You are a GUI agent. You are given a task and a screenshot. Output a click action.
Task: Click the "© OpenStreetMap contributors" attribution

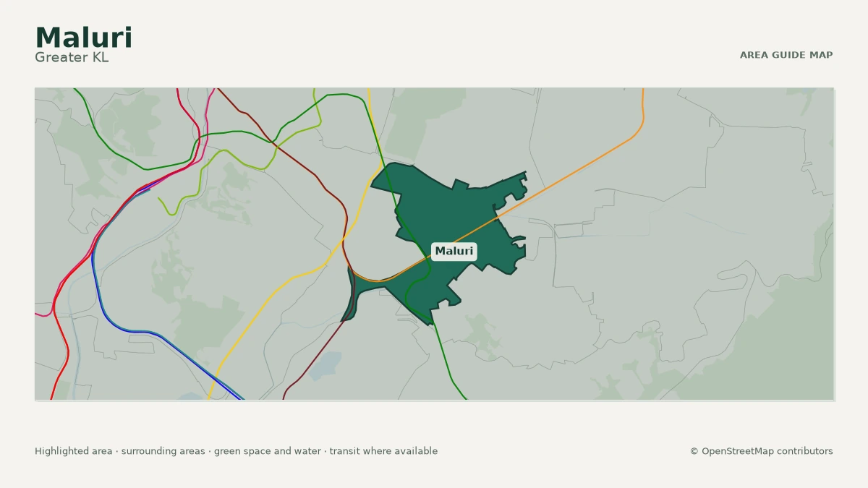point(761,451)
